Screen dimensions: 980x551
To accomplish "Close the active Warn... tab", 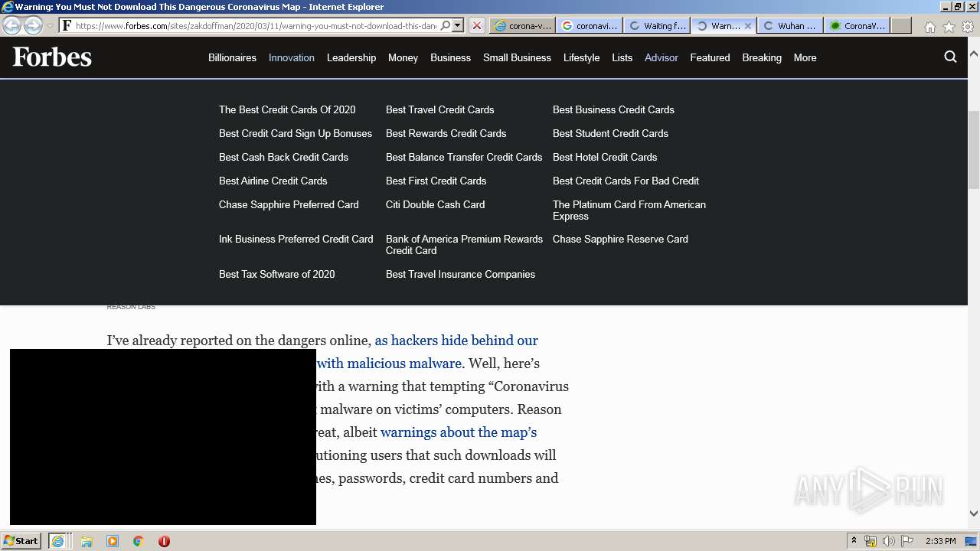I will 748,25.
